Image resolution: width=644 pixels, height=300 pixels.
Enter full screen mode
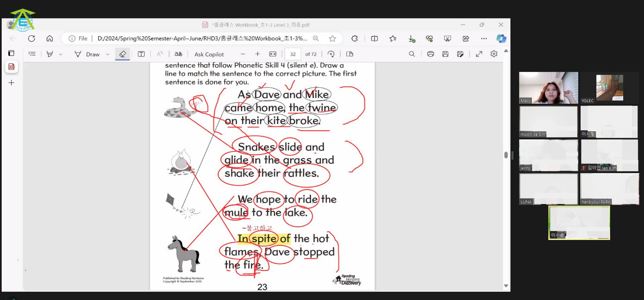pyautogui.click(x=479, y=54)
